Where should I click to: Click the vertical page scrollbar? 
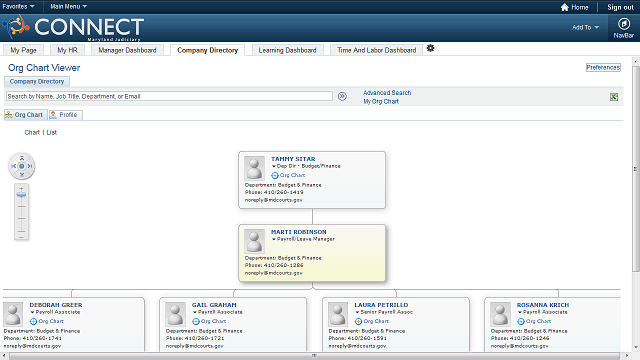[x=635, y=168]
